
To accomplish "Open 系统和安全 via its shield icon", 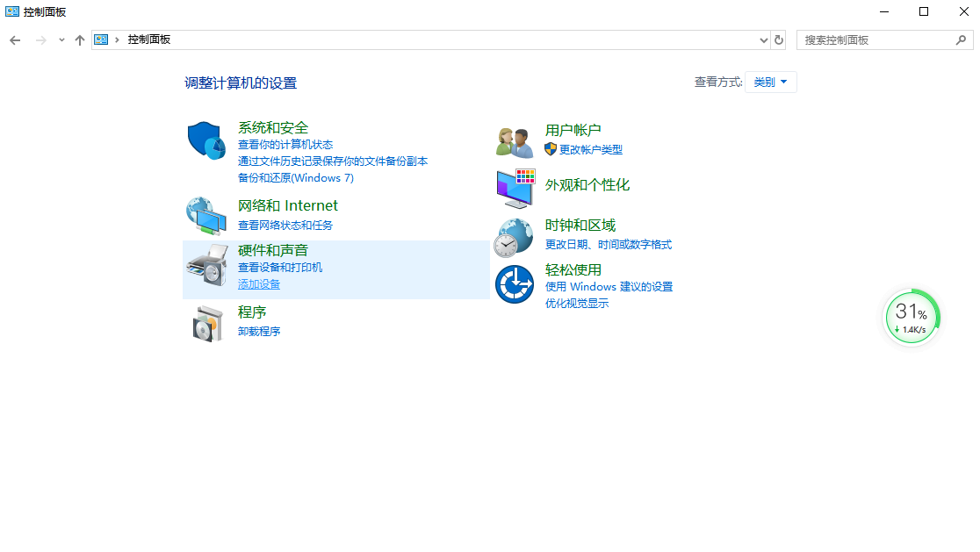I will (205, 140).
